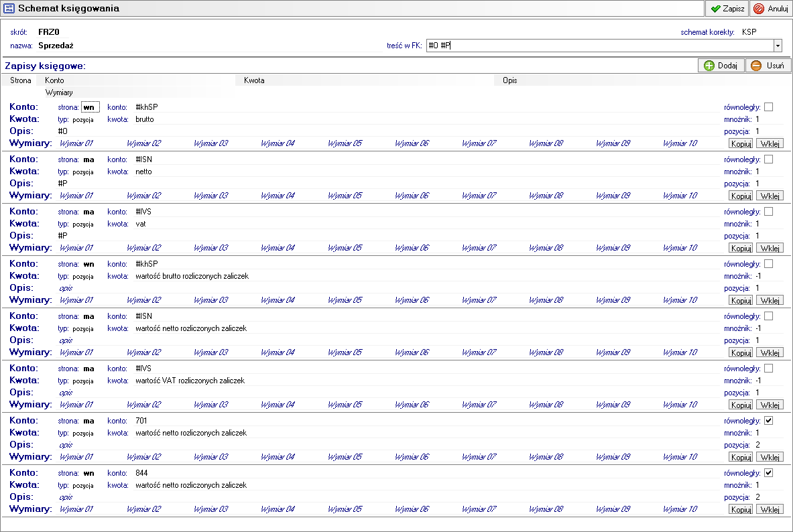Viewport: 793px width, 532px height.
Task: Click Kopiuj button of the first entry
Action: 741,143
